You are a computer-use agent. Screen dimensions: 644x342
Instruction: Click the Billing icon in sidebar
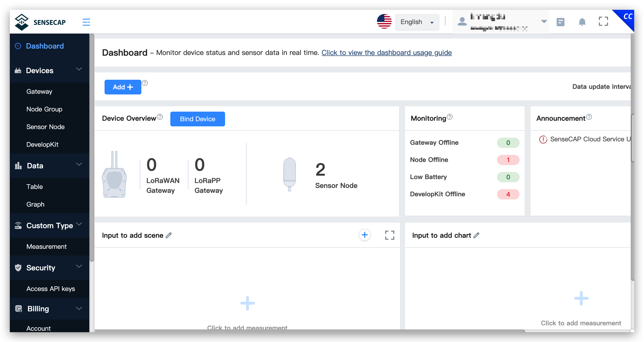pyautogui.click(x=18, y=309)
